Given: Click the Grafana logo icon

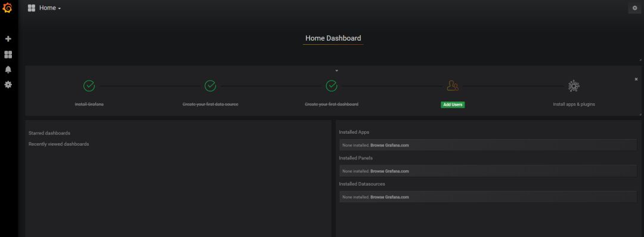Looking at the screenshot, I should pyautogui.click(x=7, y=7).
